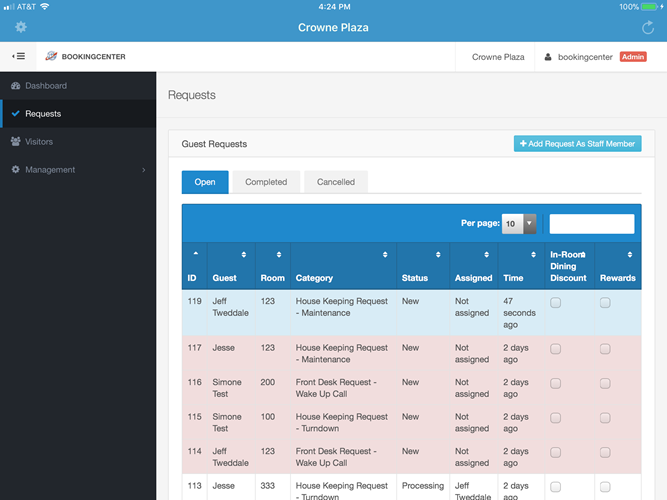667x500 pixels.
Task: Sort table by Time column arrows
Action: click(x=533, y=254)
